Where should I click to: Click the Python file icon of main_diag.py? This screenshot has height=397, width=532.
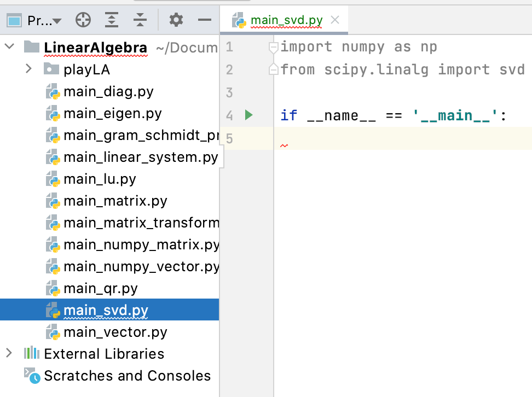(53, 91)
